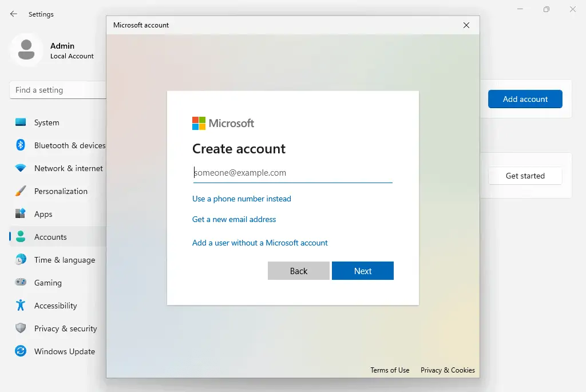Image resolution: width=586 pixels, height=392 pixels.
Task: Go to Personalization label
Action: pos(61,191)
